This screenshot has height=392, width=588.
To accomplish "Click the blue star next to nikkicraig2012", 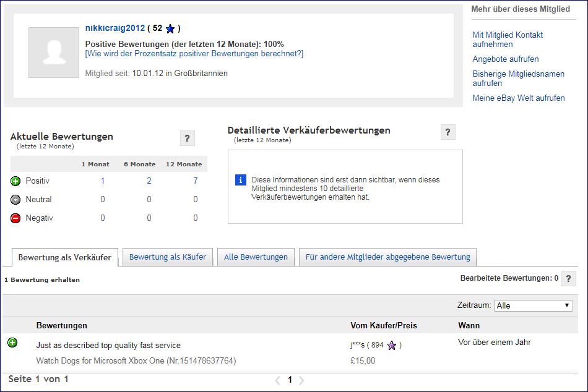I will [x=170, y=28].
